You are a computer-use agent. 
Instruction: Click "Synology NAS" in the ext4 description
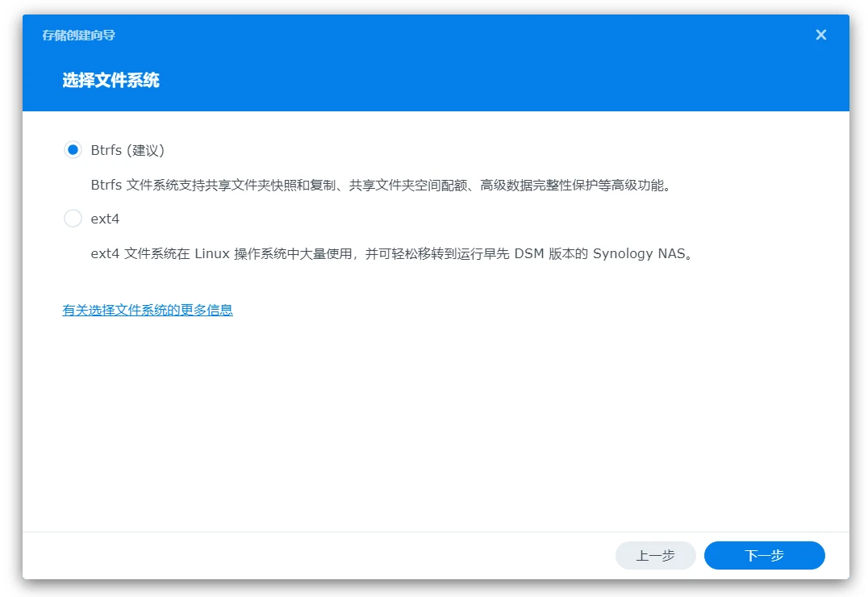click(x=637, y=253)
